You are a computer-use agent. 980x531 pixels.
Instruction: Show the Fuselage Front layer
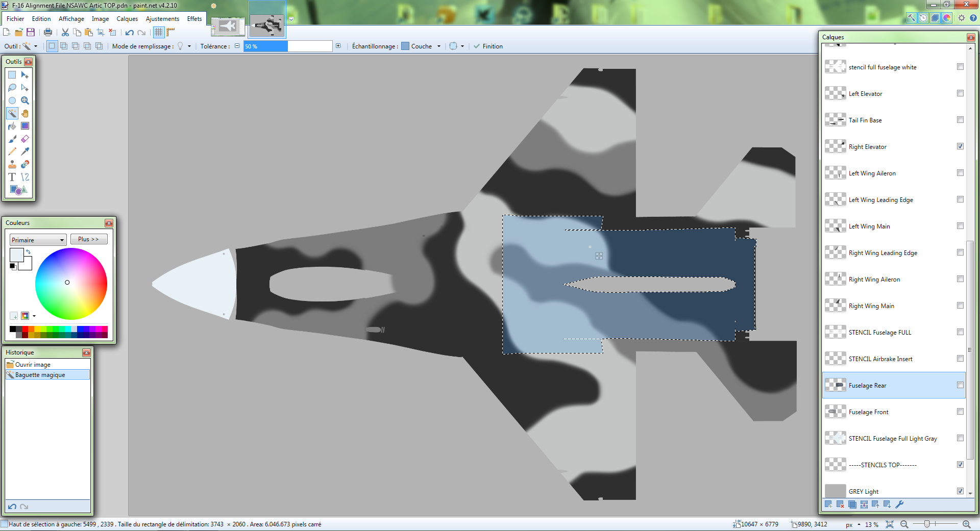click(x=960, y=412)
